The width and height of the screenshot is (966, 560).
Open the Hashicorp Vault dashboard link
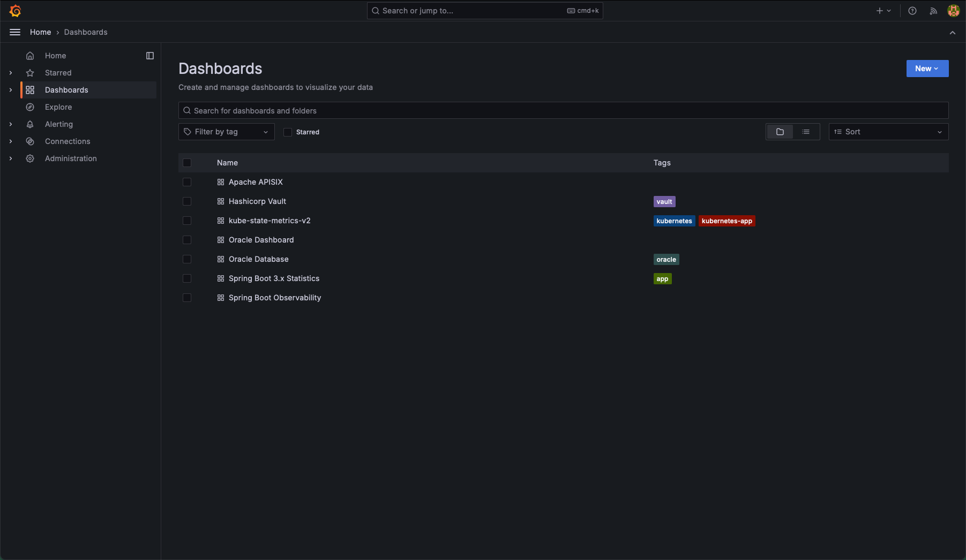(x=257, y=201)
